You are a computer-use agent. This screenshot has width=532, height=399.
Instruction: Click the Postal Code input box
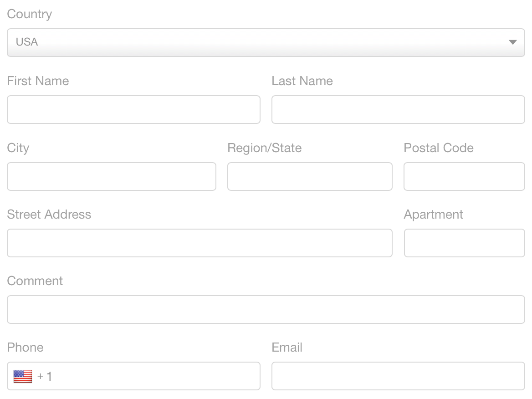(464, 176)
